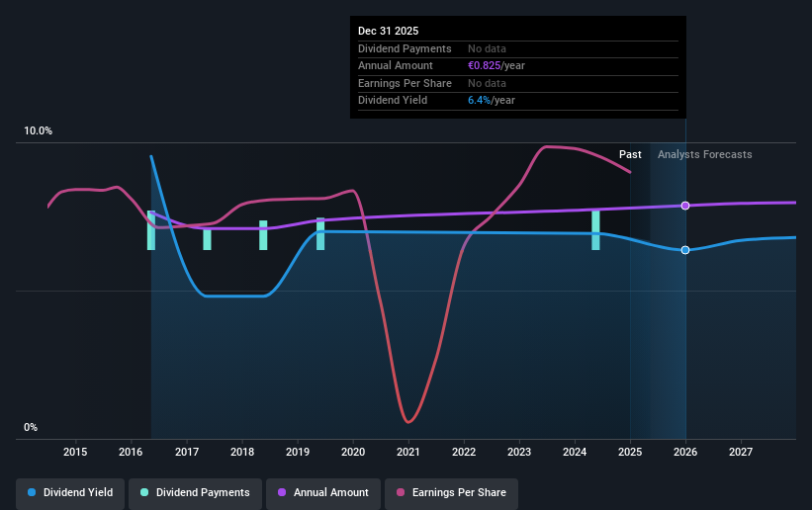Screen dimensions: 812x510
Task: Click the purple Annual Amount marker at 2026
Action: (685, 206)
